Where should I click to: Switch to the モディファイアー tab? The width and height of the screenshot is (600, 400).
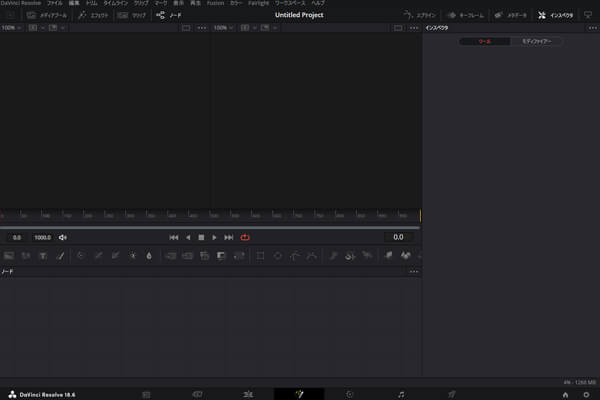tap(536, 42)
